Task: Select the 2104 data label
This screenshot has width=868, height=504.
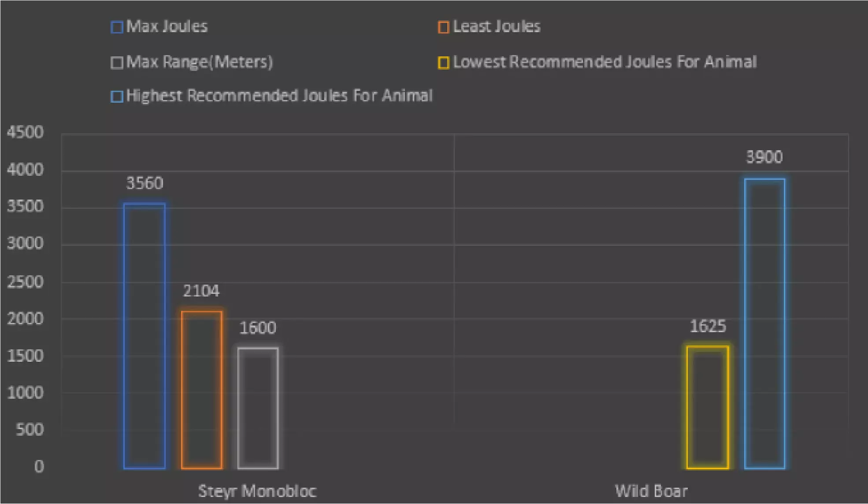Action: pyautogui.click(x=201, y=291)
